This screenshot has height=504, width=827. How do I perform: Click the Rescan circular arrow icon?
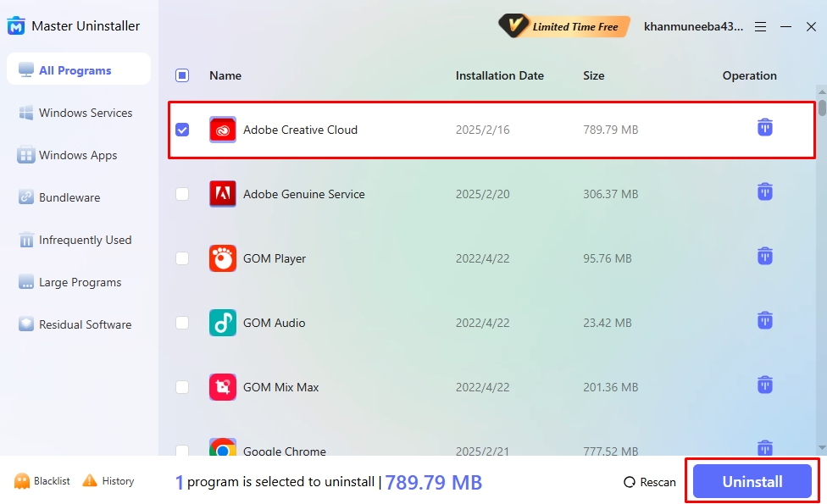(630, 482)
